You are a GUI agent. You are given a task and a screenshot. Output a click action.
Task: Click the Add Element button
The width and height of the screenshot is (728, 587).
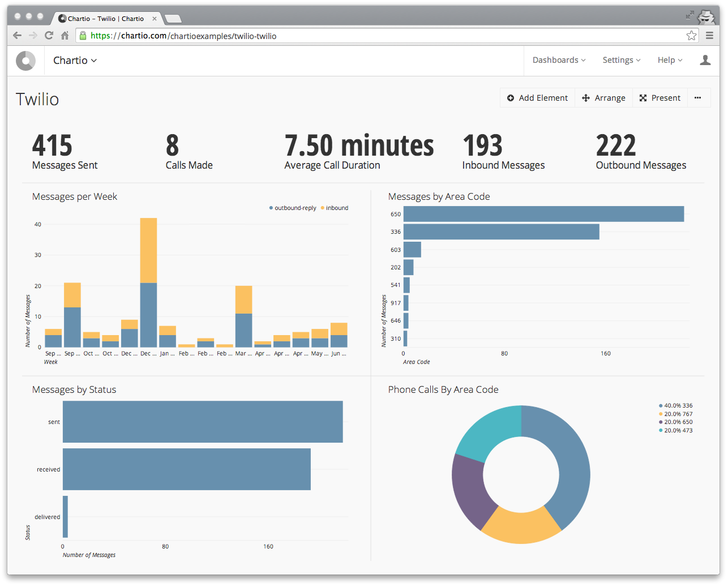(537, 98)
